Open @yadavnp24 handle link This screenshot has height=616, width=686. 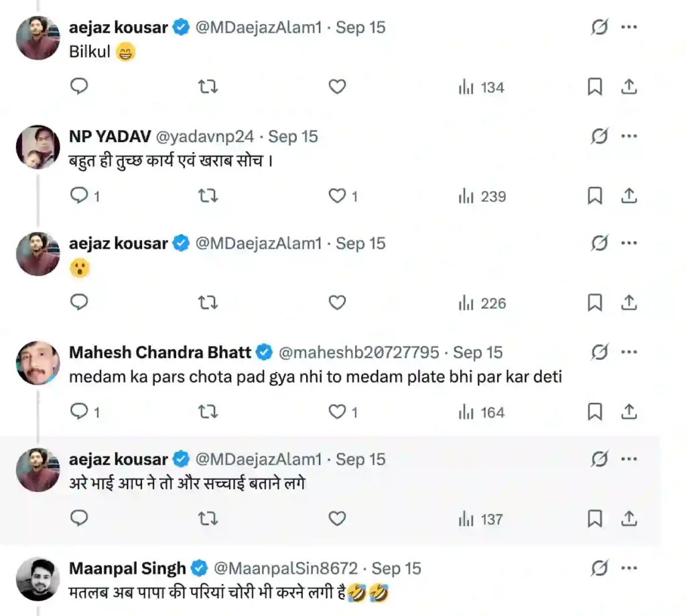click(205, 136)
